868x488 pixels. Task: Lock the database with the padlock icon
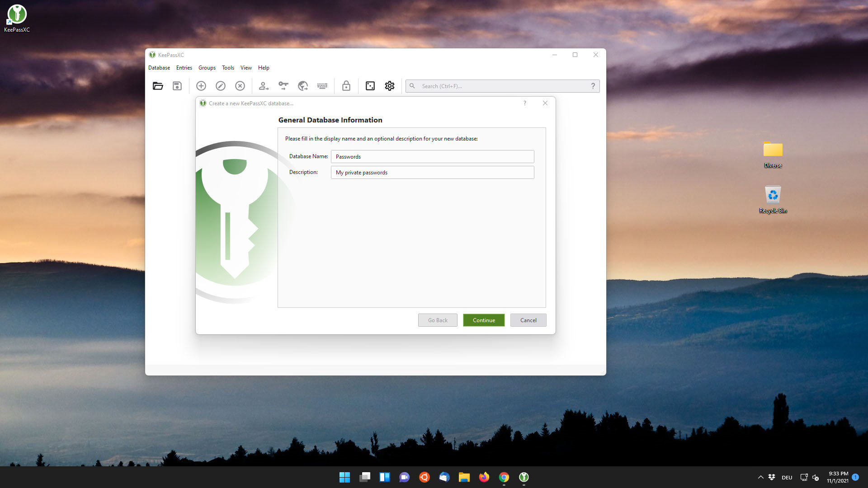[x=346, y=86]
